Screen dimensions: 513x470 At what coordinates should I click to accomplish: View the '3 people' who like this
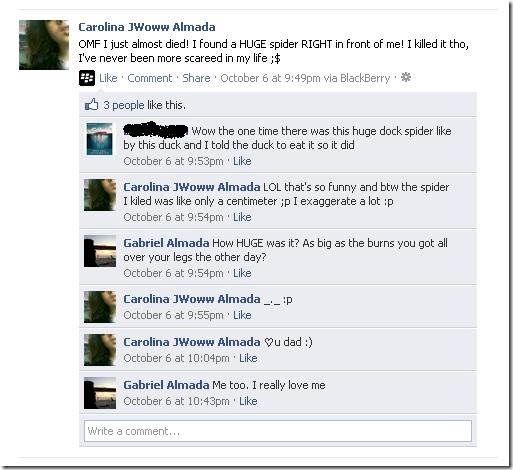(x=124, y=105)
